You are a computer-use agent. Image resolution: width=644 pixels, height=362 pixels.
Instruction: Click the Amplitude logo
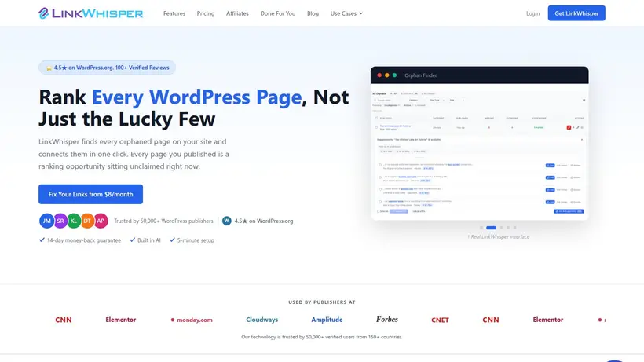coord(327,320)
